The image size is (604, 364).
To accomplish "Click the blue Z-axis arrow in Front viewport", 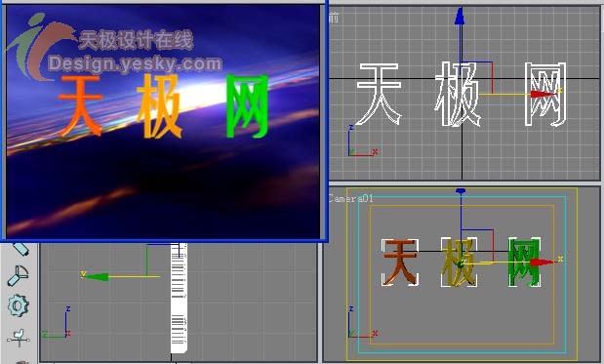I will tap(460, 17).
